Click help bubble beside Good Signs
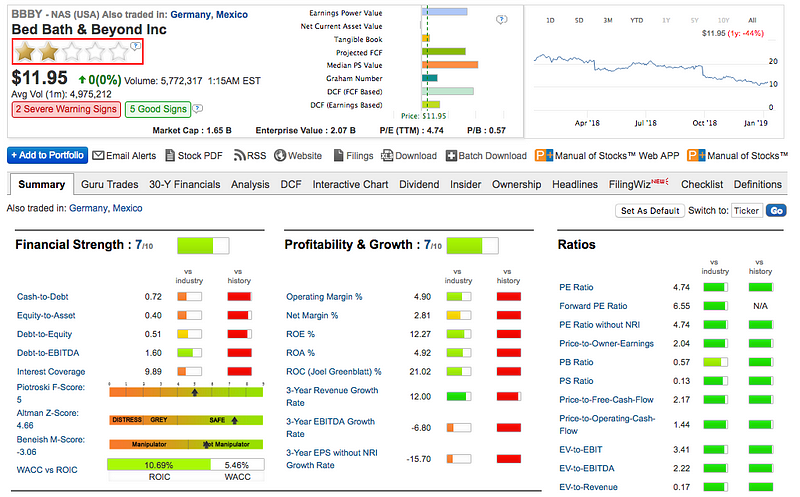800x497 pixels. 198,109
